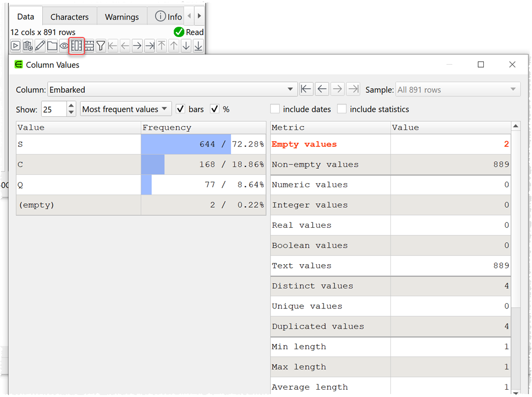Viewport: 532px width, 397px height.
Task: Click the play icon at toolbar start
Action: tap(15, 46)
